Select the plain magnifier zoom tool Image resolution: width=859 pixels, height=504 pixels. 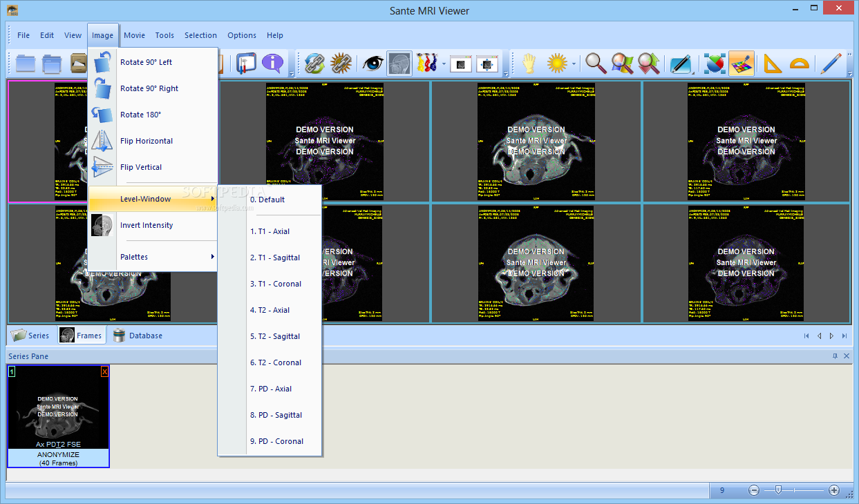point(595,64)
